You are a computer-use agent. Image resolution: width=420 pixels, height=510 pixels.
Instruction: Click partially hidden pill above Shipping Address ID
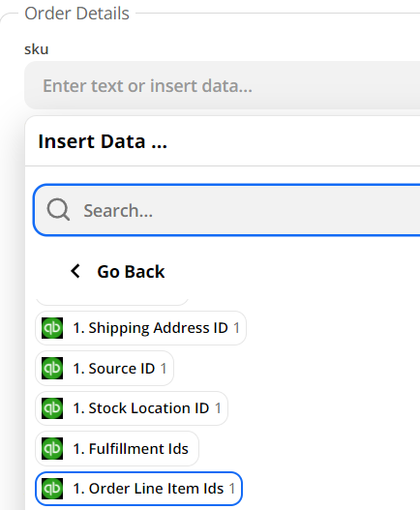[x=112, y=301]
